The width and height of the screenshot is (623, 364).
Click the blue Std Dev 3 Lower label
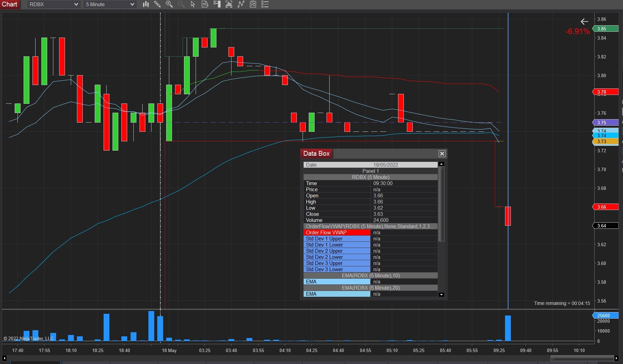[x=337, y=269]
